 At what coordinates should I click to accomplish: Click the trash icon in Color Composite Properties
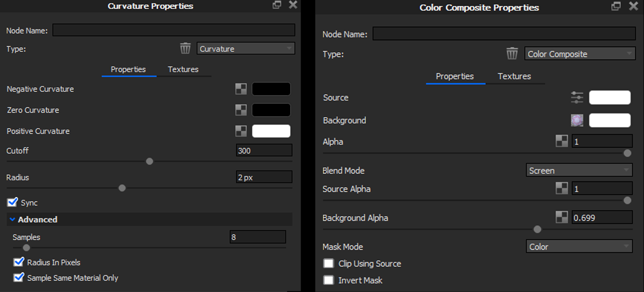coord(512,53)
